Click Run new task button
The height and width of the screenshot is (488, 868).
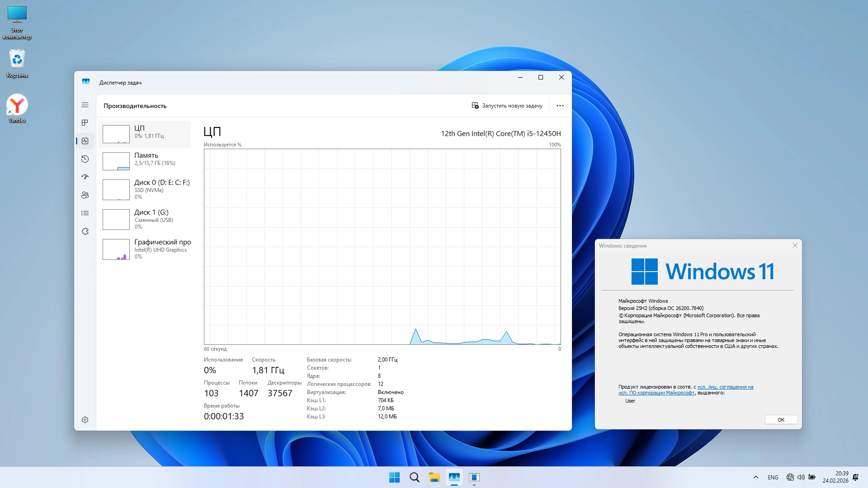point(507,106)
